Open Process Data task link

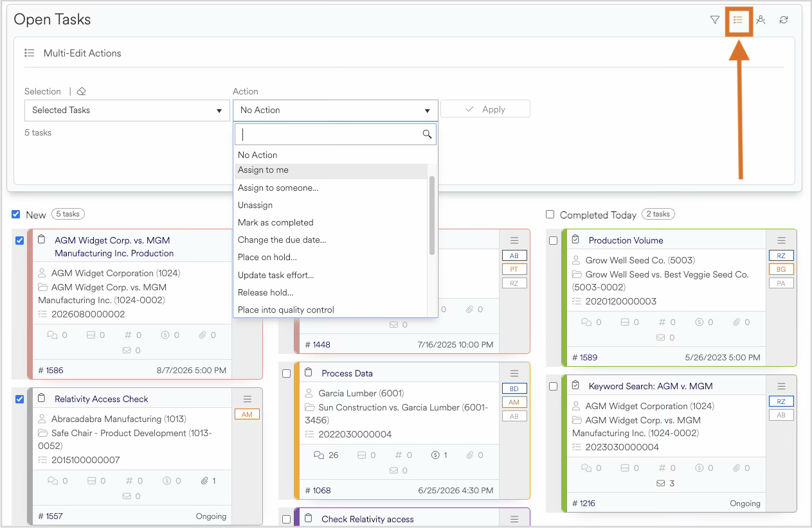pyautogui.click(x=347, y=373)
